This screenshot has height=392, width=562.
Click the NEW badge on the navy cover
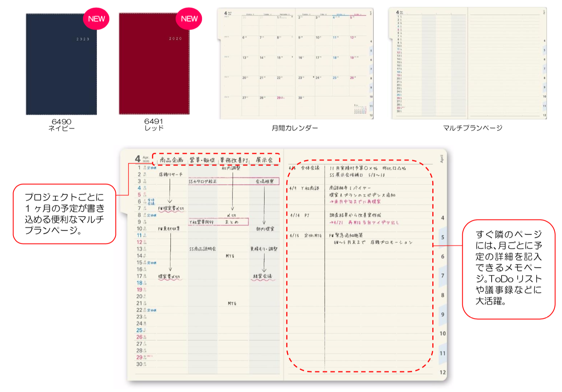97,19
